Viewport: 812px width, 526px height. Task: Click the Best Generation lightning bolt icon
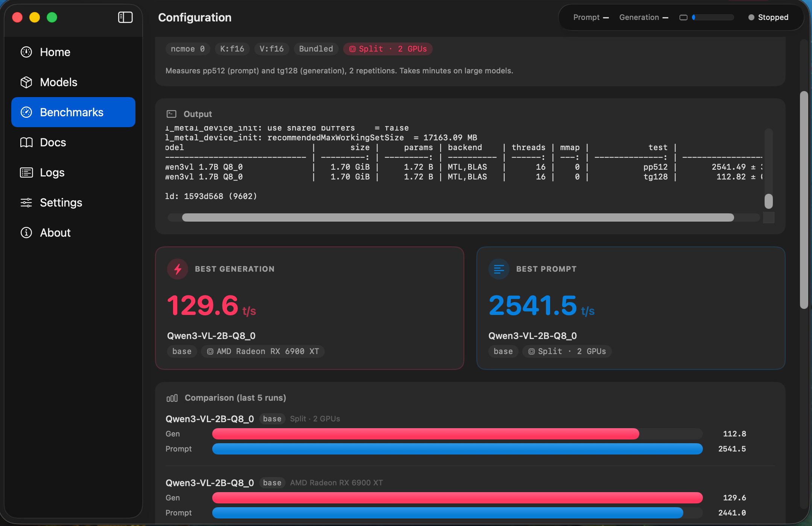click(178, 269)
